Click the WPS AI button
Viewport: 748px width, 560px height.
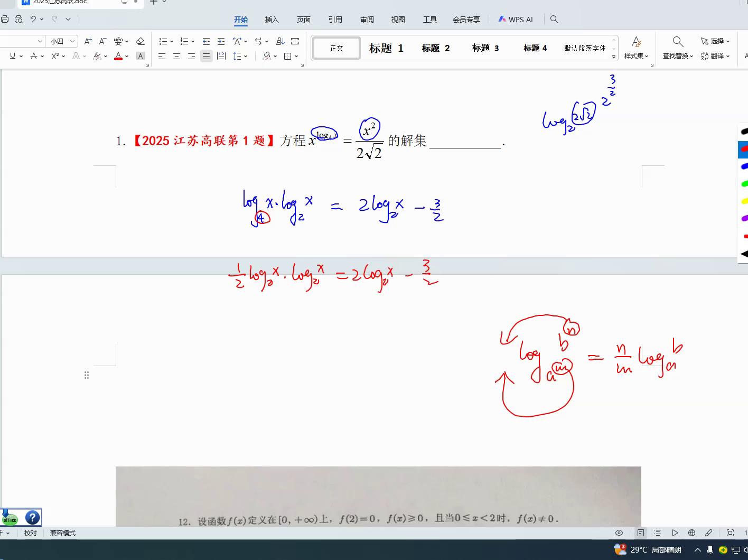[x=516, y=20]
